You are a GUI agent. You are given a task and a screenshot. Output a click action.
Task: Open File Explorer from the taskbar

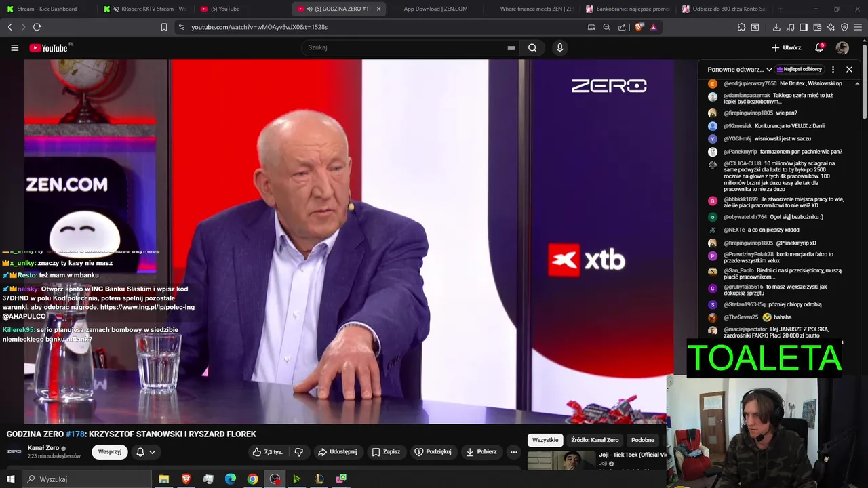tap(163, 479)
